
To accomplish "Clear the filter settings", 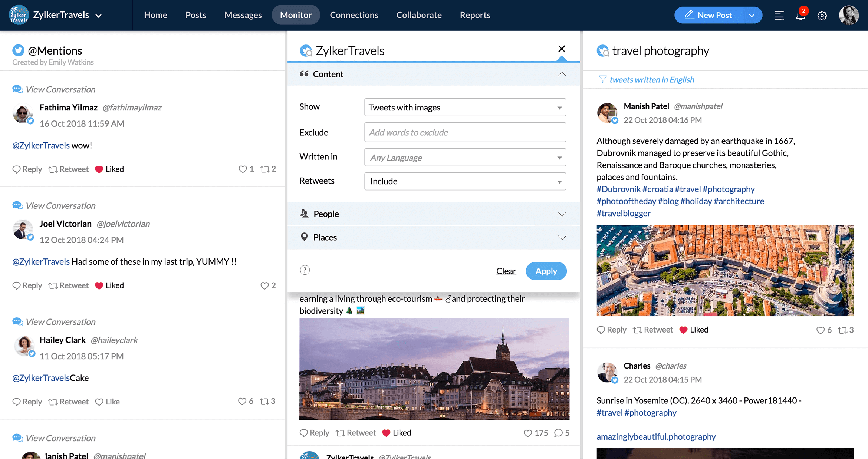I will click(506, 271).
